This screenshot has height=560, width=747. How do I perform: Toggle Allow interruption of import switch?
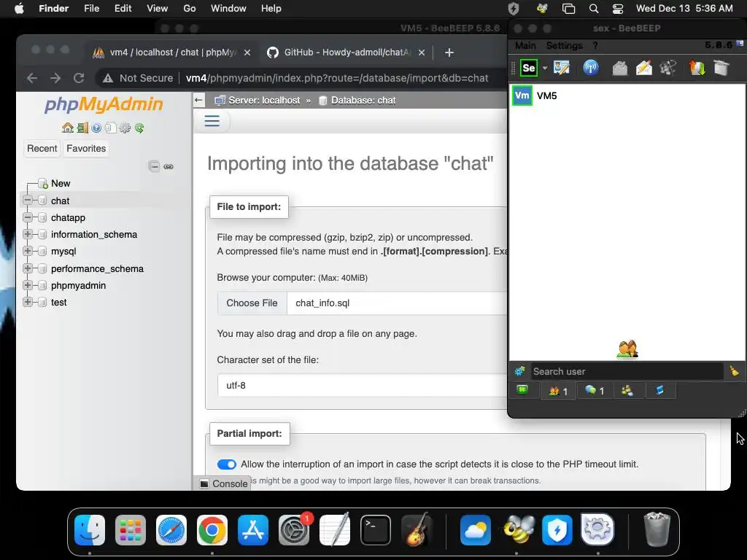226,464
